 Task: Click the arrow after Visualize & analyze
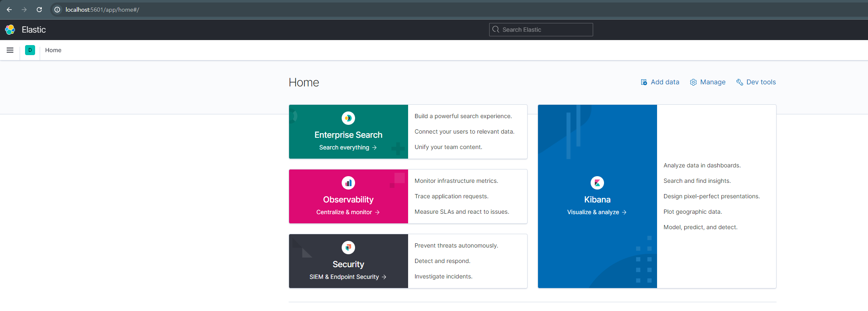click(624, 212)
